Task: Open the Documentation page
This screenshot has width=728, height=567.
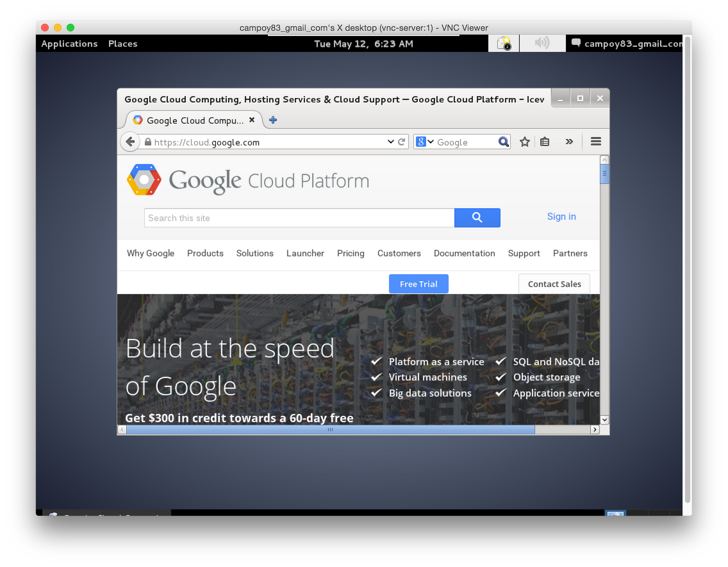Action: [464, 253]
